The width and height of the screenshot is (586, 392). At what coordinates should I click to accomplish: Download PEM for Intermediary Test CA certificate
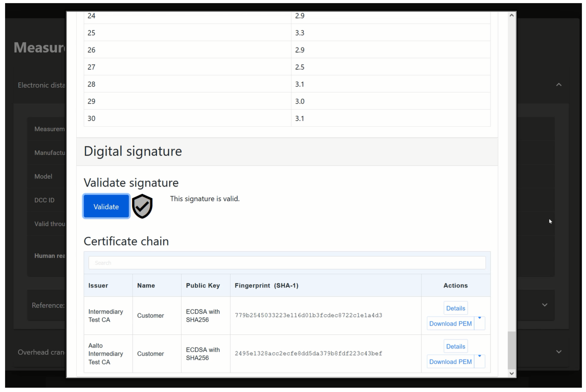(x=450, y=323)
